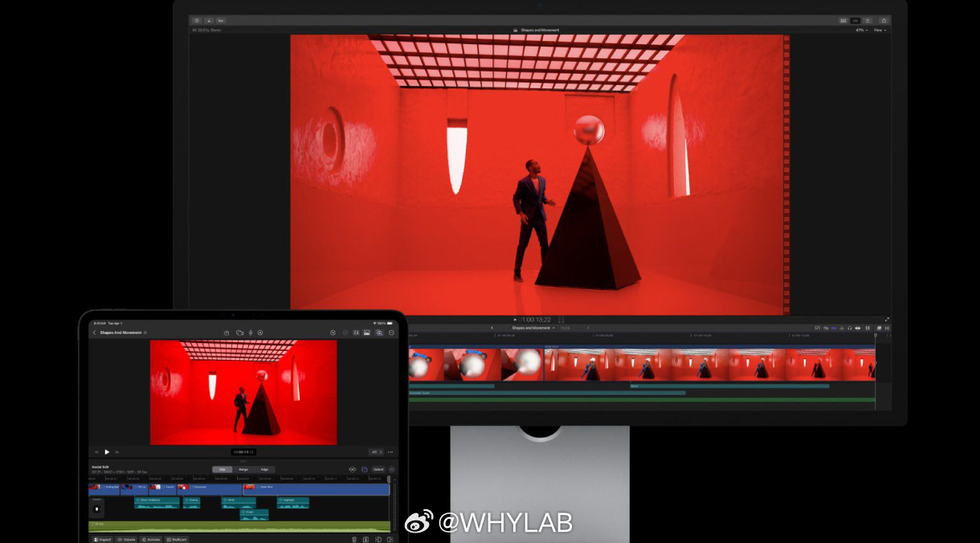
Task: Select the ball clip thumbnail in monitor timeline
Action: (476, 364)
